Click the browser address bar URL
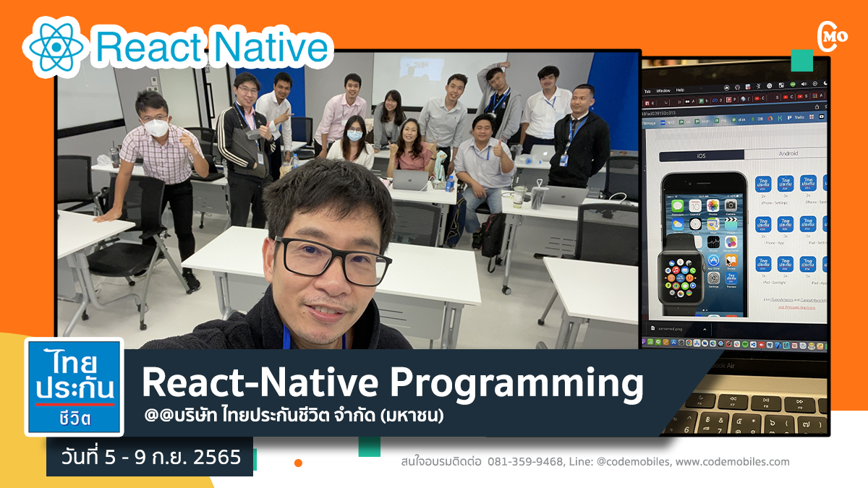868x488 pixels. (658, 114)
